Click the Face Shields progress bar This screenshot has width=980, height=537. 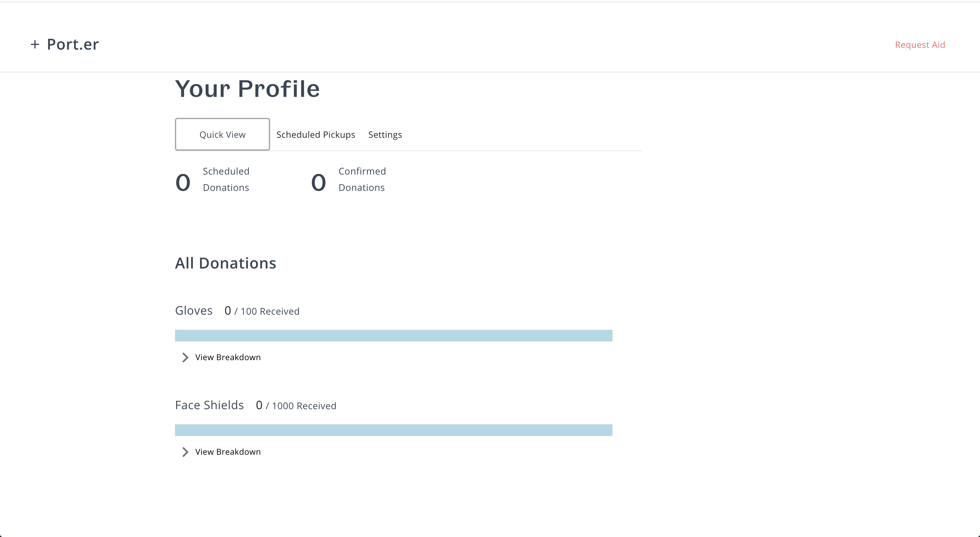click(x=393, y=430)
